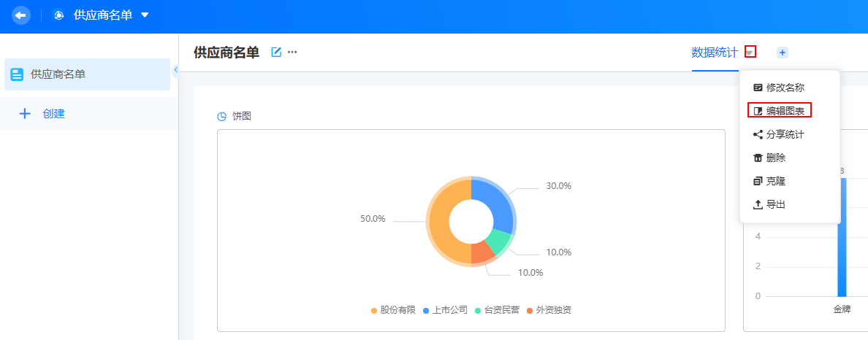Click the edit pencil icon beside 供应商名单
The image size is (868, 340).
[276, 52]
